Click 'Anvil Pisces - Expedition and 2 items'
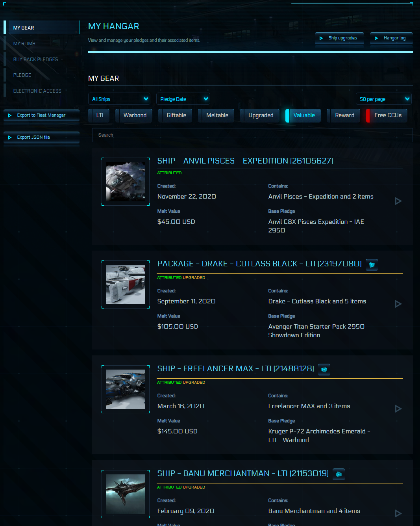This screenshot has height=526, width=420. pos(321,197)
